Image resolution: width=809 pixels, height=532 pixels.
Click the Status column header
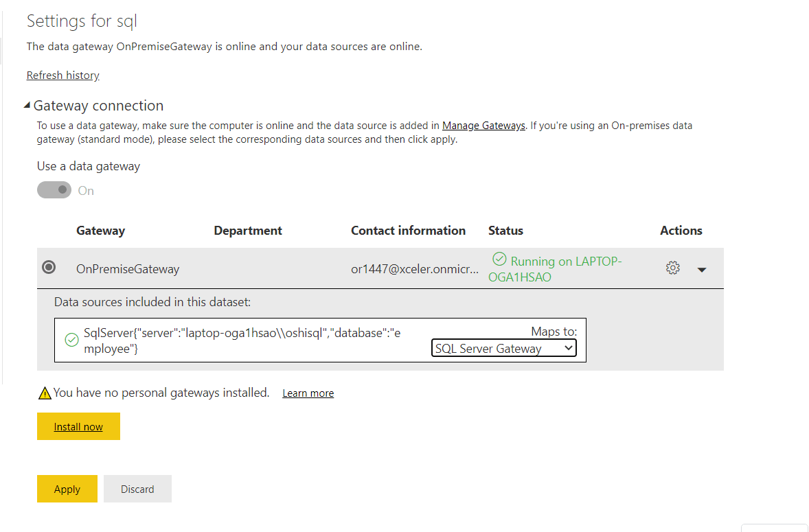pos(505,231)
